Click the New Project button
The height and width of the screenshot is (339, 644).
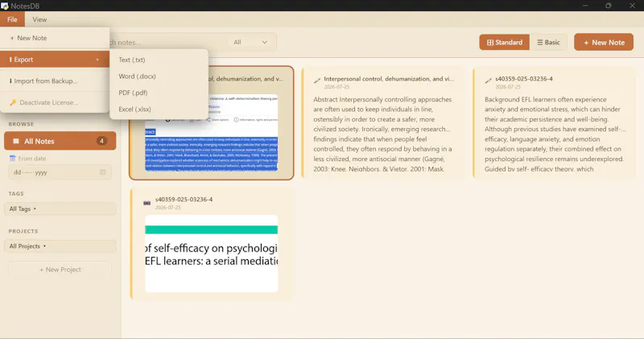60,270
